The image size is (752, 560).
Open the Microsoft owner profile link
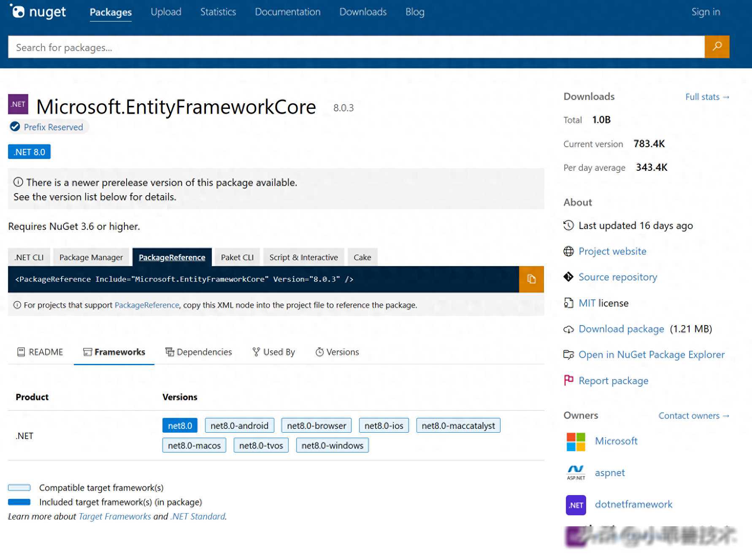616,441
